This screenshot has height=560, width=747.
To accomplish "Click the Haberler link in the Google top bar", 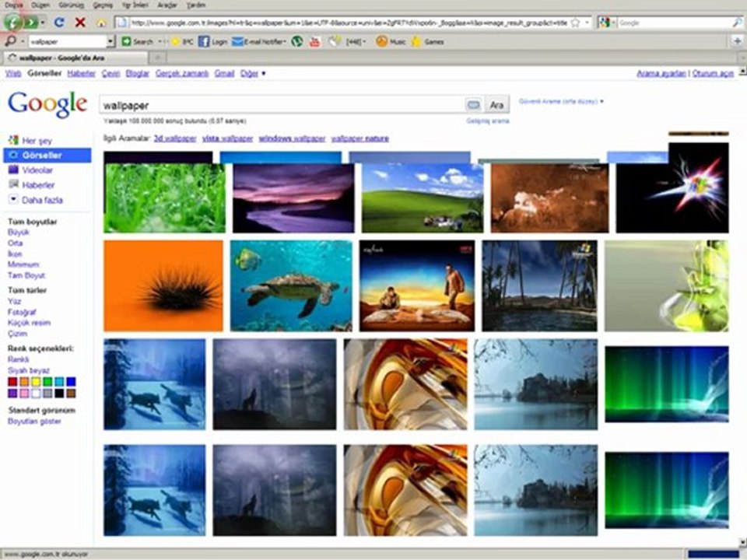I will click(x=82, y=73).
